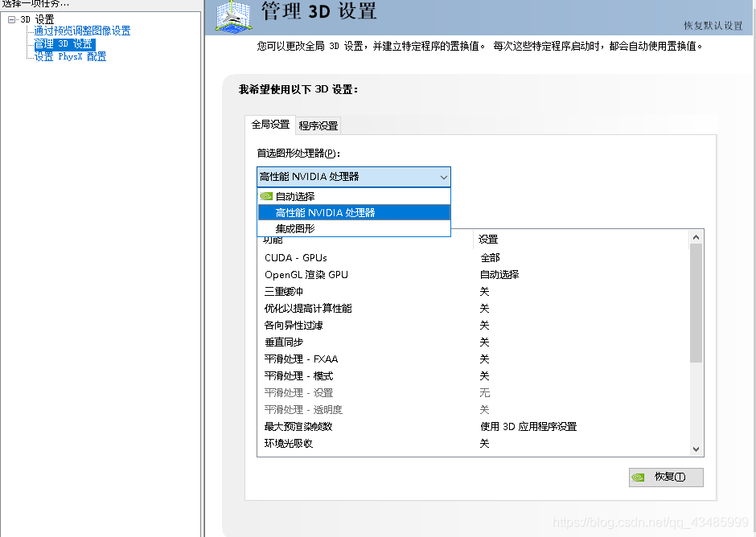Open 通过预览调整图像设置 in the task tree
Viewport: 756px width, 537px height.
[83, 31]
